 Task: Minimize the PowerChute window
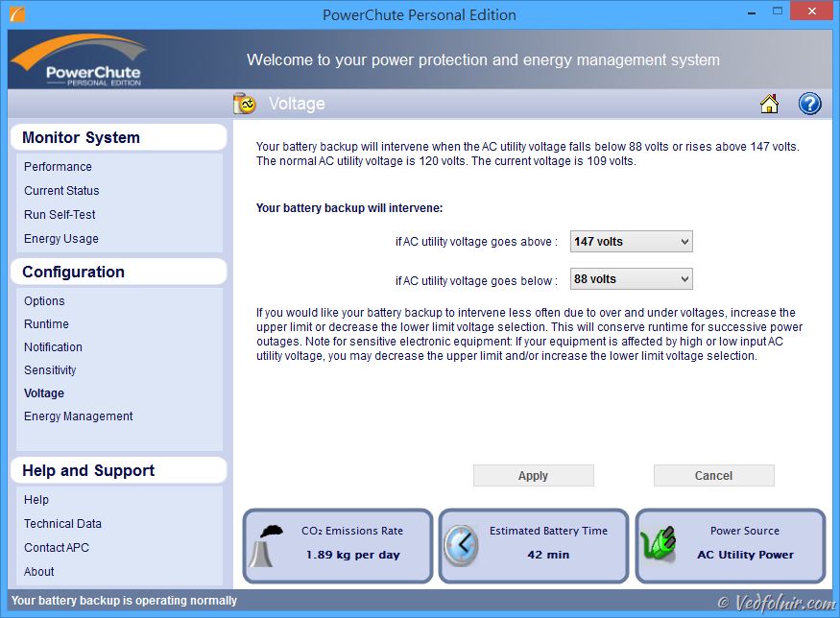click(x=752, y=12)
